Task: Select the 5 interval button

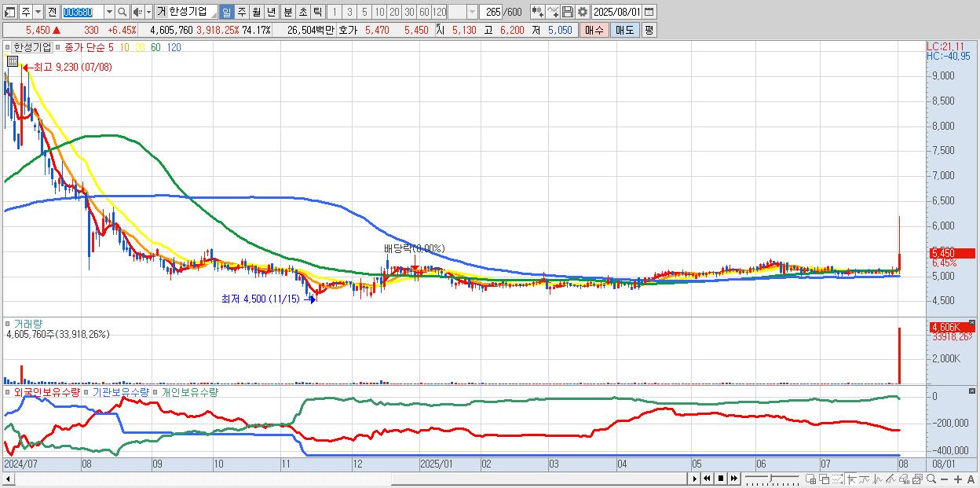Action: point(364,12)
